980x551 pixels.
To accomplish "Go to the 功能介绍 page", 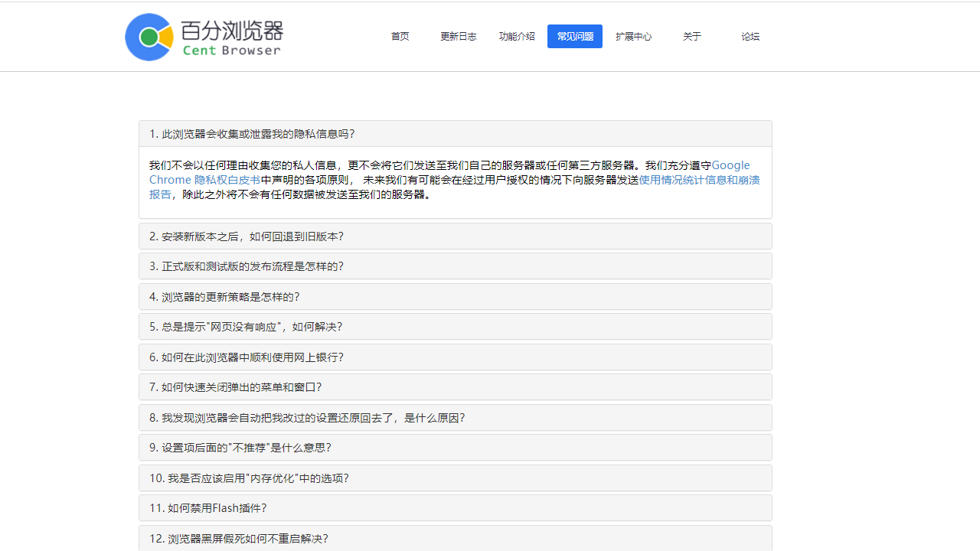I will point(517,37).
